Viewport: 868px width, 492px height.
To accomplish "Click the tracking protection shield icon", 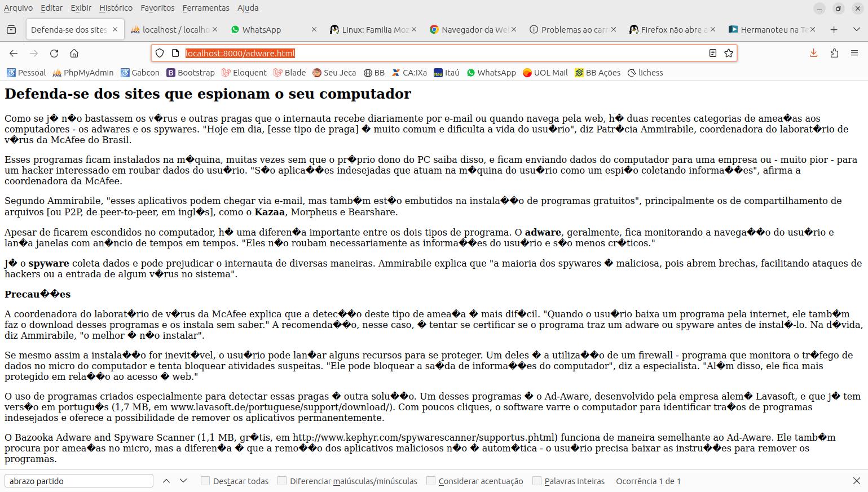I will point(160,53).
